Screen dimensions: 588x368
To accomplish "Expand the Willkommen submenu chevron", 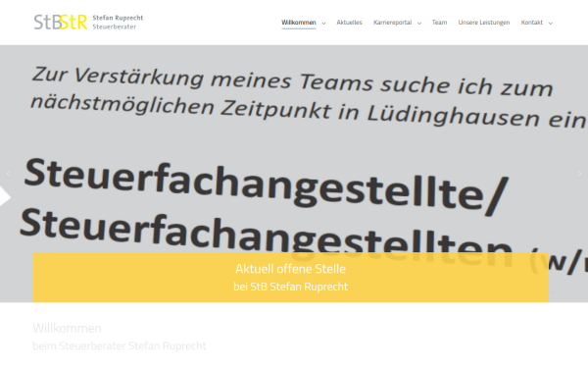I will [324, 24].
